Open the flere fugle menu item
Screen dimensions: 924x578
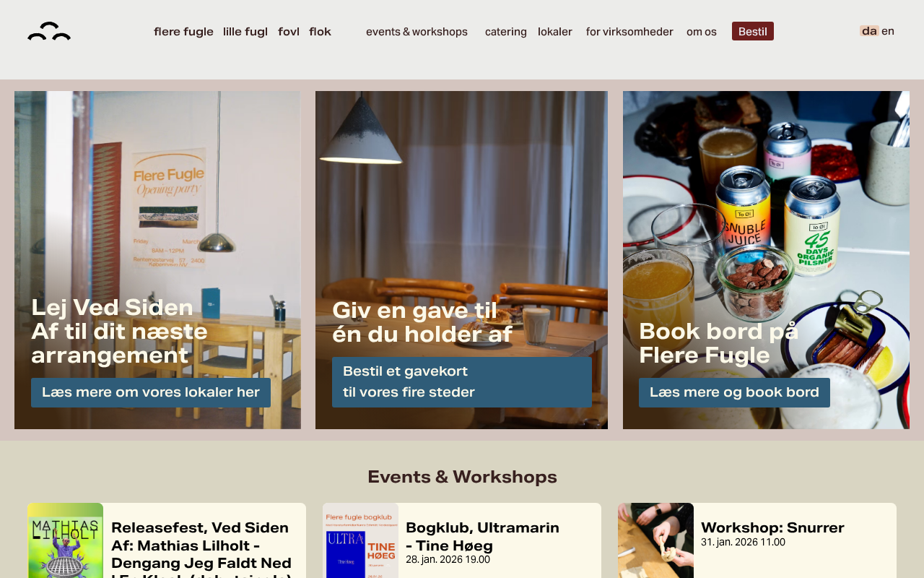tap(183, 32)
